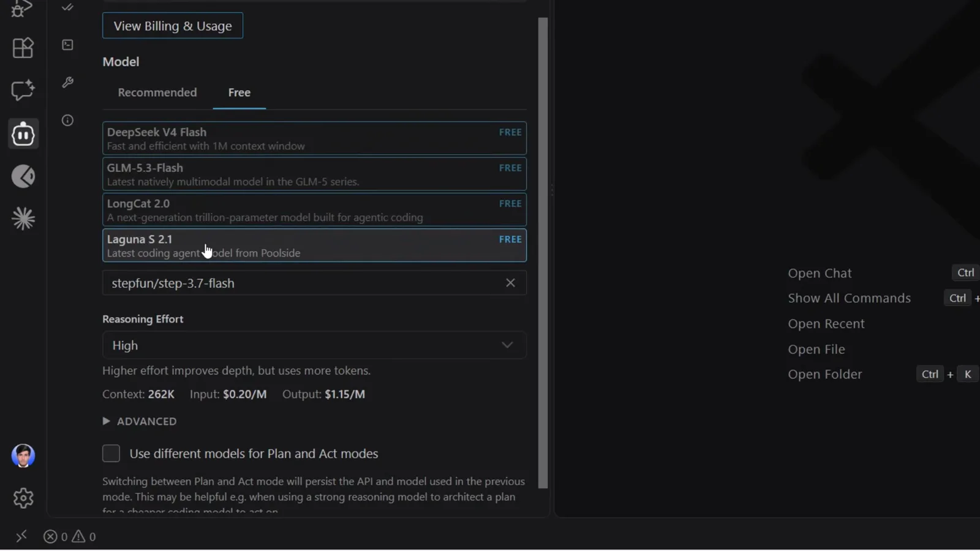The image size is (980, 551).
Task: Click the Context: 262K value
Action: coord(138,394)
